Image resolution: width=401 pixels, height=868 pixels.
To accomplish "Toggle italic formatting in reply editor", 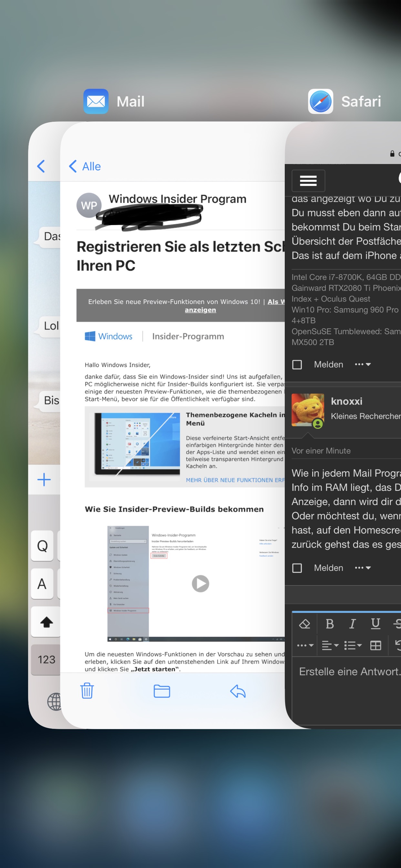I will tap(352, 624).
